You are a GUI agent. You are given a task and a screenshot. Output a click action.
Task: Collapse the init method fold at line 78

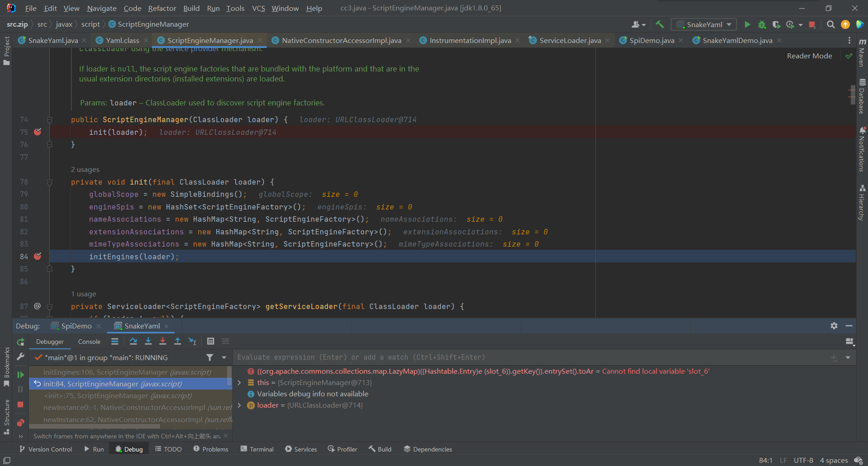pos(50,182)
